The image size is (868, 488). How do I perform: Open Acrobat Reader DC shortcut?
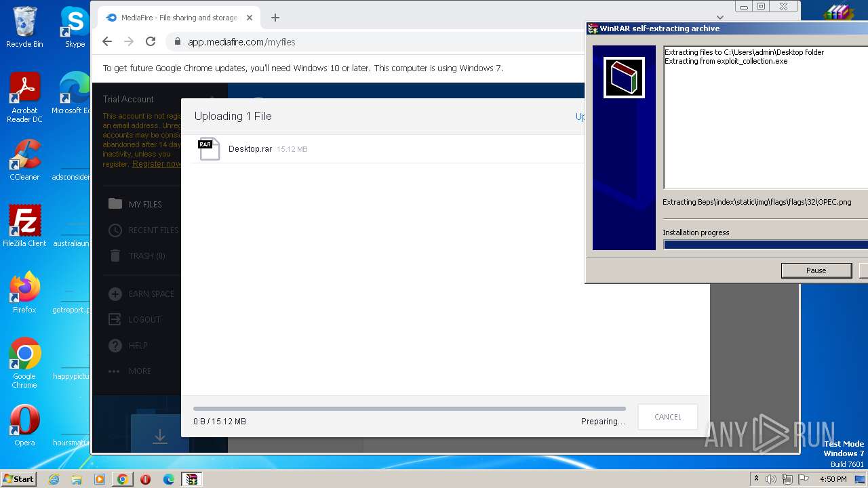pos(24,98)
